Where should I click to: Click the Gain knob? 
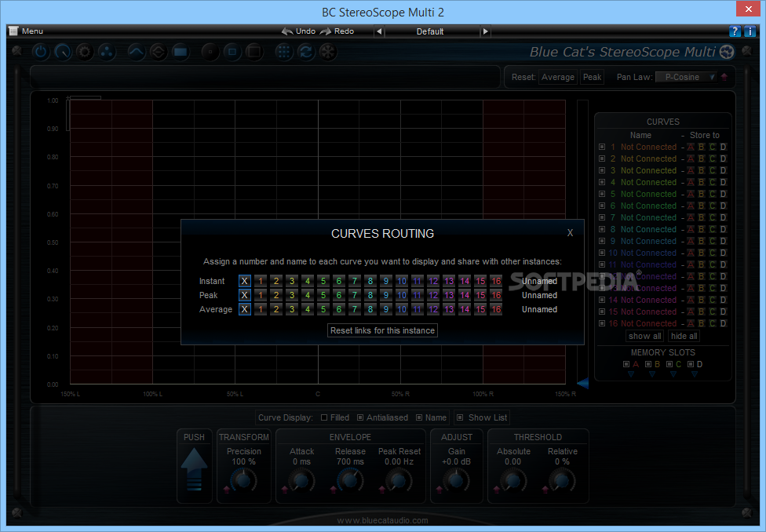pos(456,481)
